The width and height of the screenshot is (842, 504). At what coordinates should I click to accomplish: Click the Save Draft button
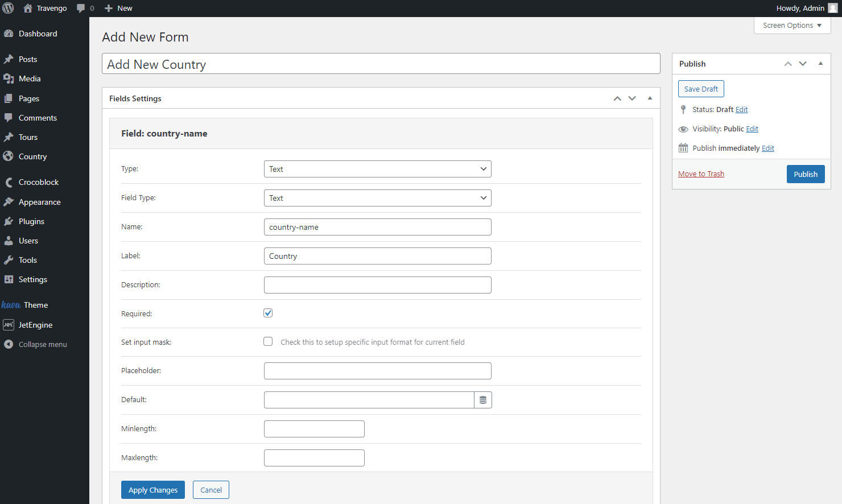[x=701, y=89]
